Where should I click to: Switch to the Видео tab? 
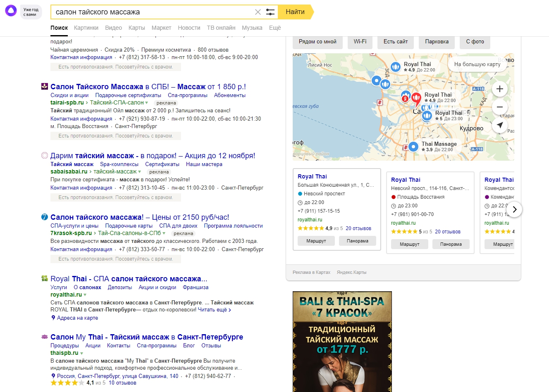[x=113, y=28]
